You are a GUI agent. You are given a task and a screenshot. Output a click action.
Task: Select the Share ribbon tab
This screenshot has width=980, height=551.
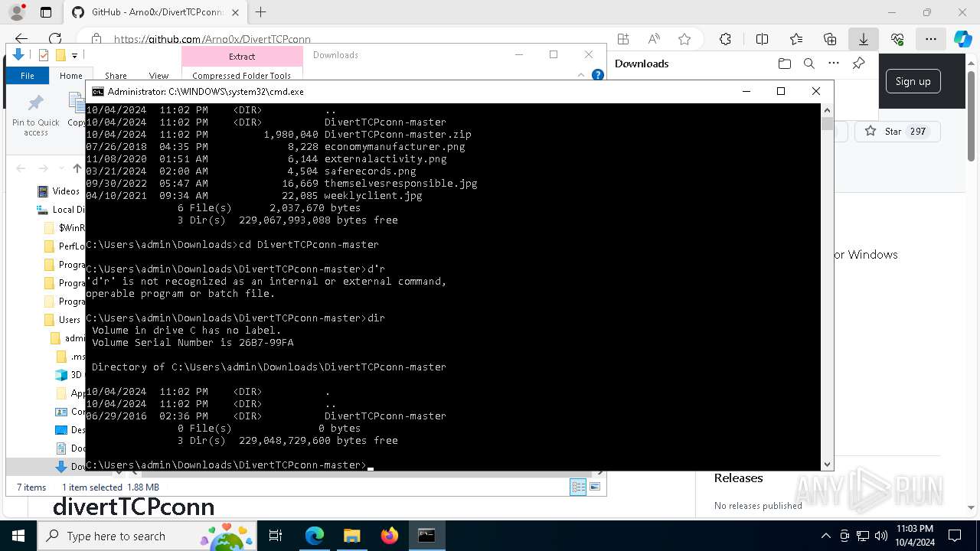[x=116, y=76]
